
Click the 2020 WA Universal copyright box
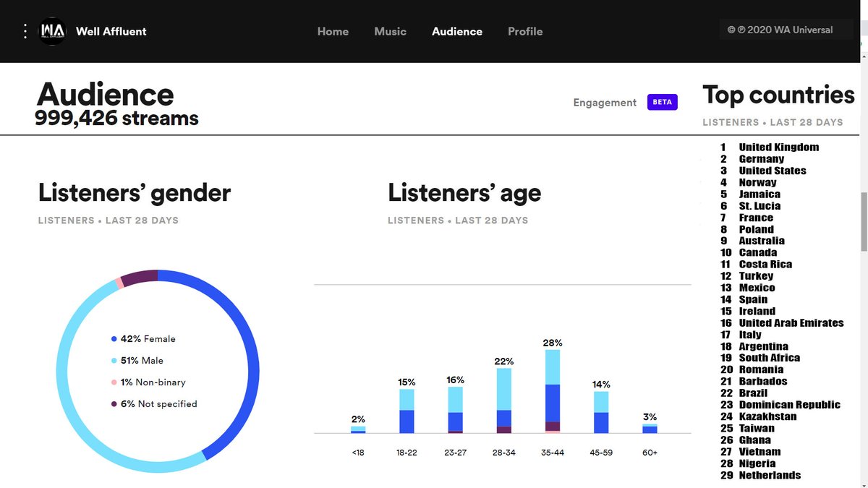786,30
